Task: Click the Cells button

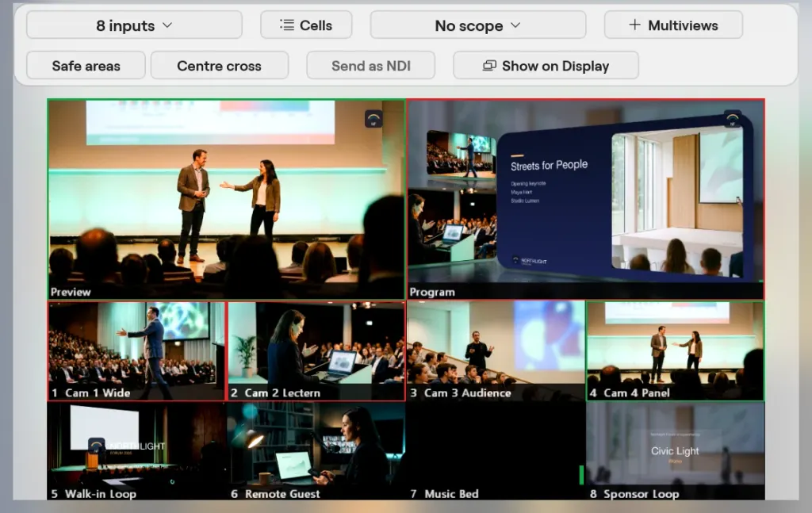Action: (306, 25)
